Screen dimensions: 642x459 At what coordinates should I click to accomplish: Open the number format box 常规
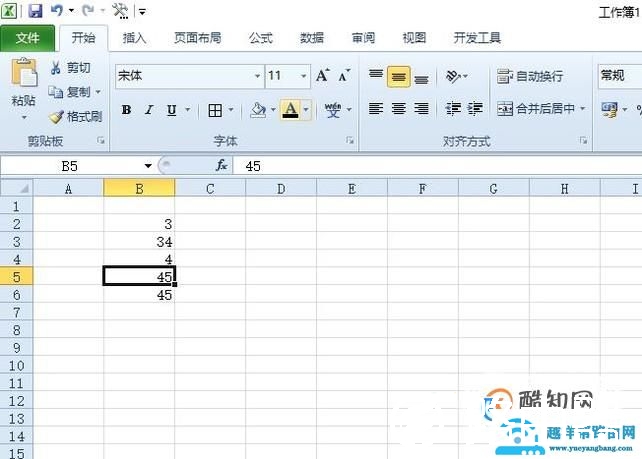pyautogui.click(x=619, y=76)
